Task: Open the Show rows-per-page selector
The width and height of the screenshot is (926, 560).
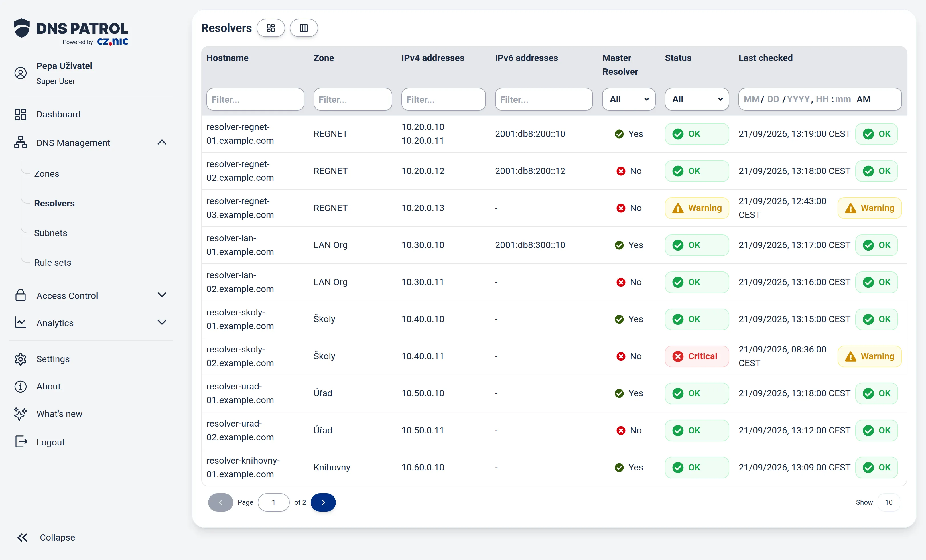Action: 889,502
